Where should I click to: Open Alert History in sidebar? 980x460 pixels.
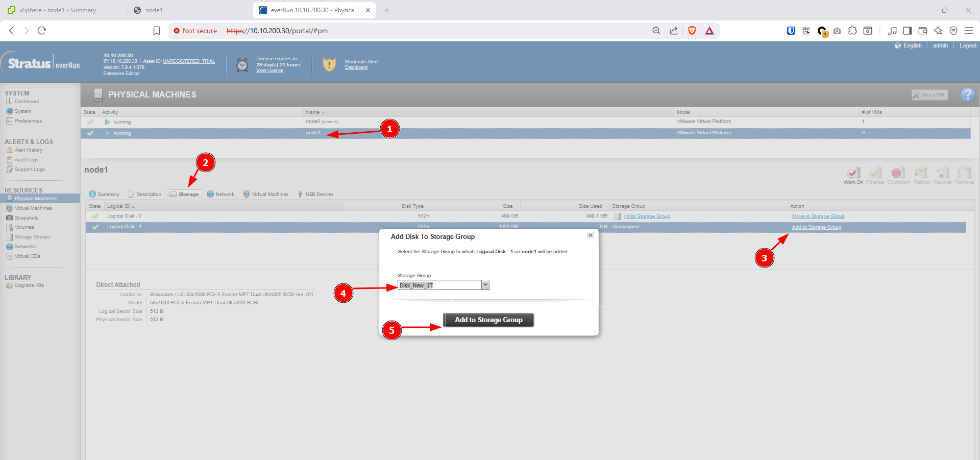coord(28,150)
